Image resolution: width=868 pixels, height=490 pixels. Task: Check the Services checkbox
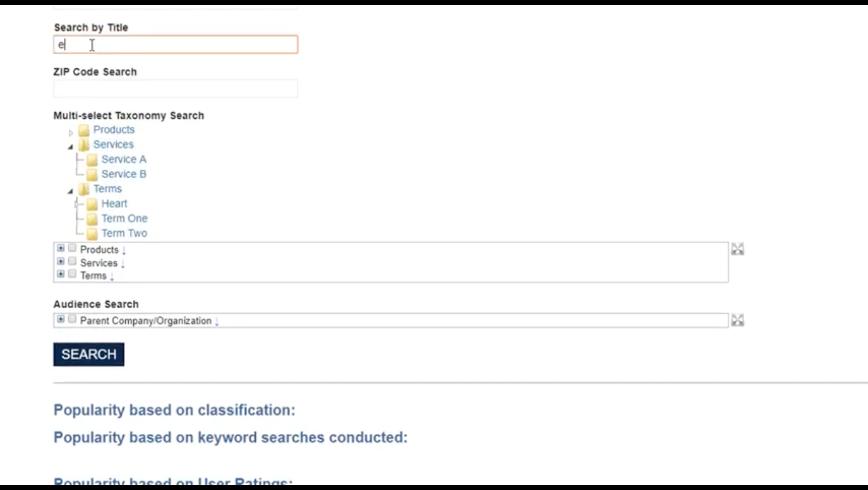tap(72, 262)
